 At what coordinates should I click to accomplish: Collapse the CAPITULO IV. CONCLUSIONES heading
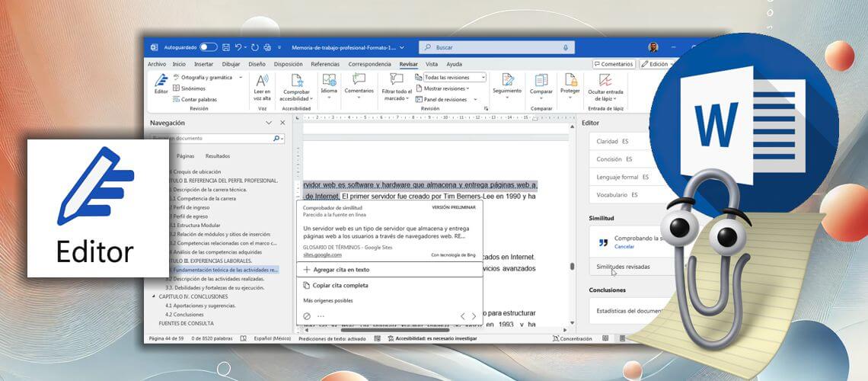point(154,296)
